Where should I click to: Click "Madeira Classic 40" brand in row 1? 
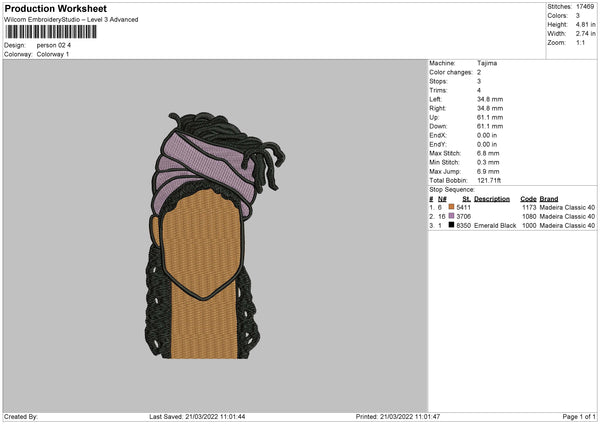point(567,207)
